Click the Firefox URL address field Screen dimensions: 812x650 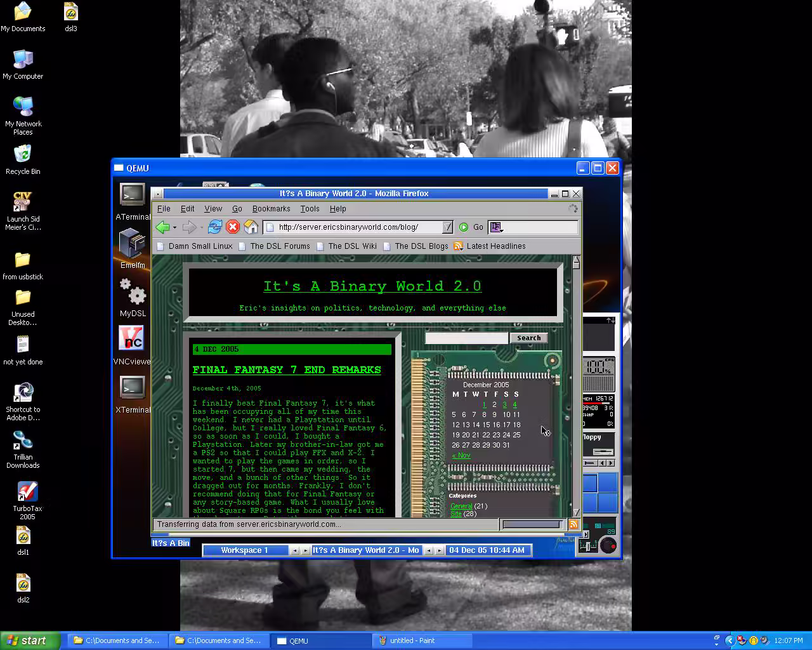(360, 227)
